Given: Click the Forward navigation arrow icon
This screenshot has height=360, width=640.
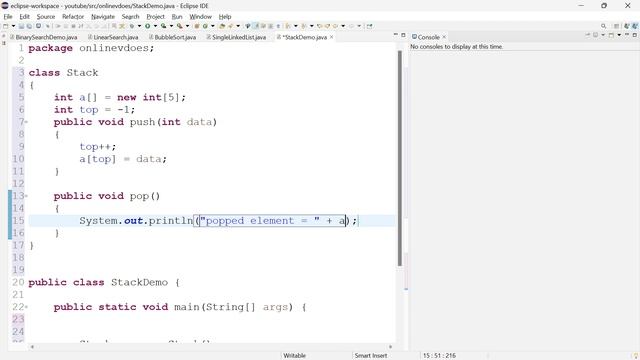Looking at the screenshot, I should 352,26.
